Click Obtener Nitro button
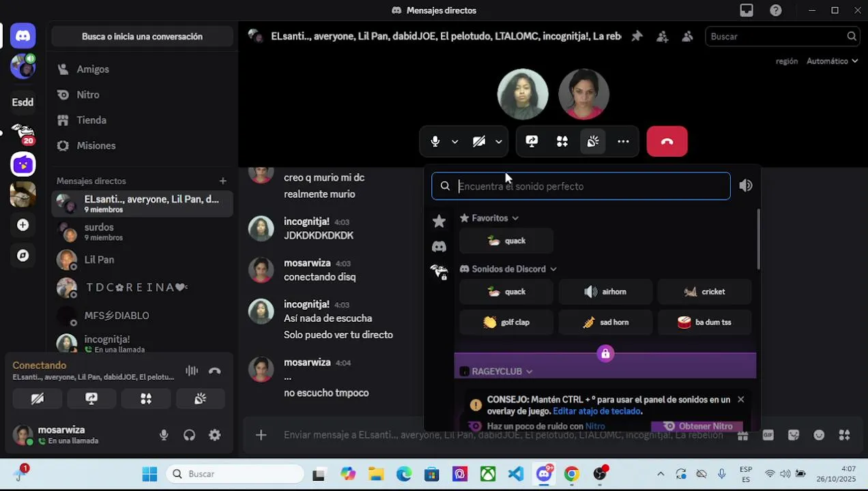Viewport: 868px width, 491px height. click(697, 426)
